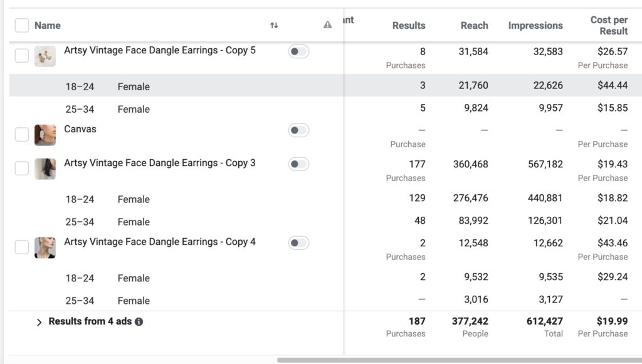Click the Copy 4 ad thumbnail image

tap(45, 248)
